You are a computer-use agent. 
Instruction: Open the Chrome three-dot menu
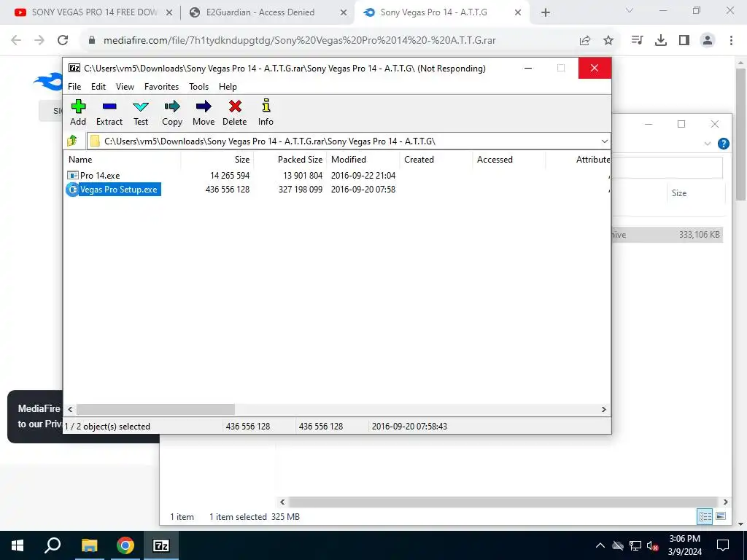click(x=731, y=41)
